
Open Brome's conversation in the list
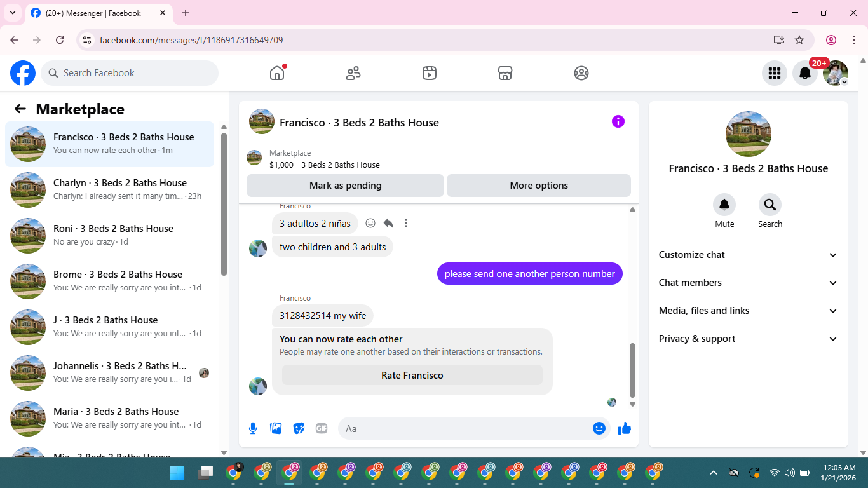point(110,281)
